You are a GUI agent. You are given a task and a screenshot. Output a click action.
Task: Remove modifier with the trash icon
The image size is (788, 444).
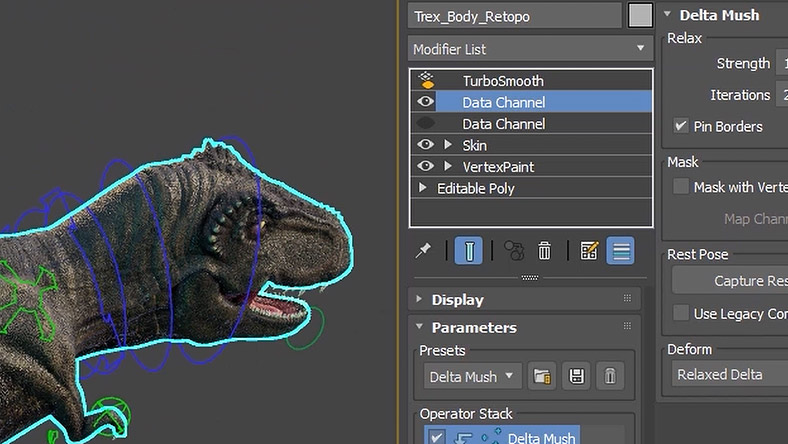pyautogui.click(x=544, y=250)
